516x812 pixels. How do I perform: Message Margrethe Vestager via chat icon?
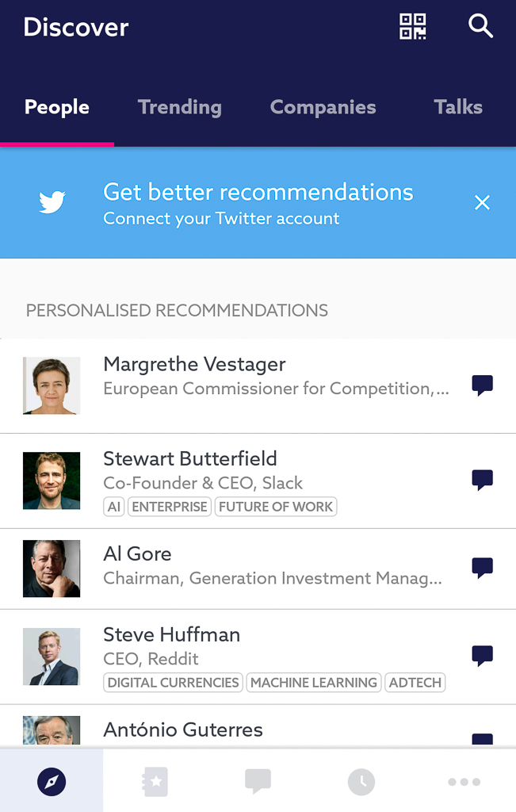click(x=482, y=385)
